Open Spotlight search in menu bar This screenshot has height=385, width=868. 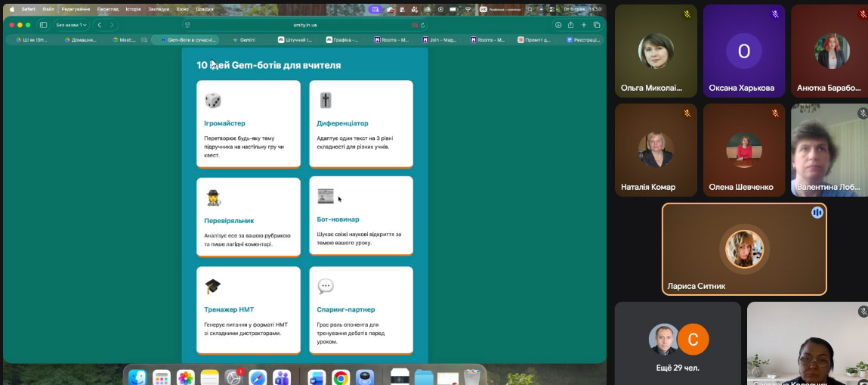(x=530, y=9)
